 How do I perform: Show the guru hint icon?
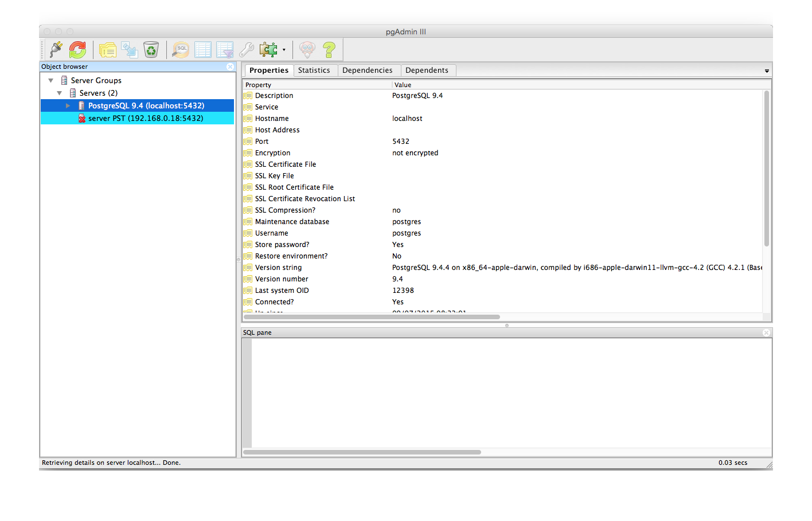click(307, 50)
